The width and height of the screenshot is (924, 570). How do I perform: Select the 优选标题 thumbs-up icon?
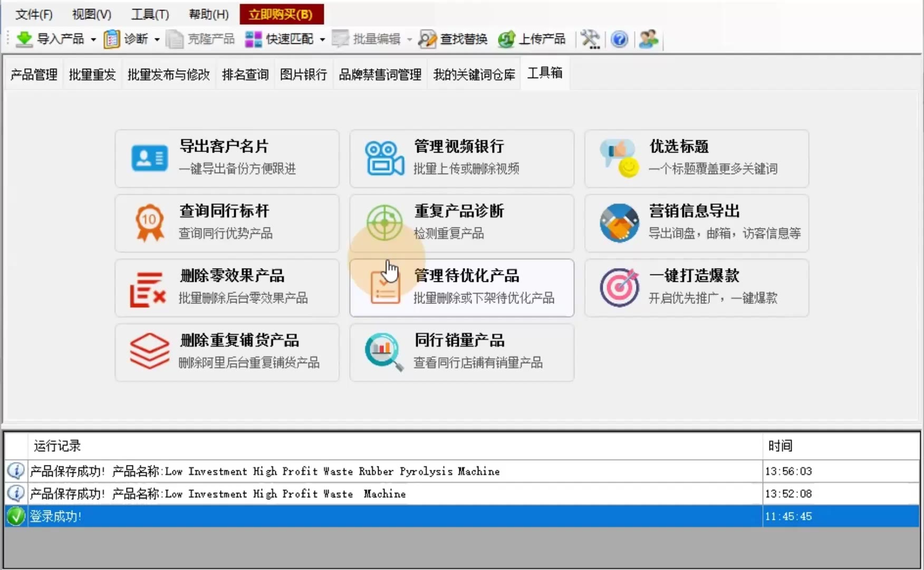coord(619,158)
